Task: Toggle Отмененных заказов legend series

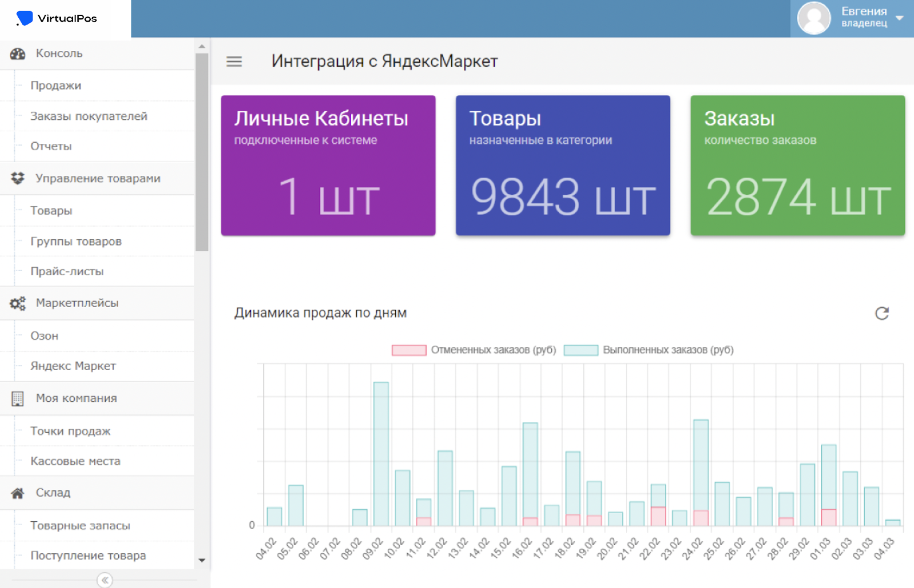Action: tap(409, 350)
